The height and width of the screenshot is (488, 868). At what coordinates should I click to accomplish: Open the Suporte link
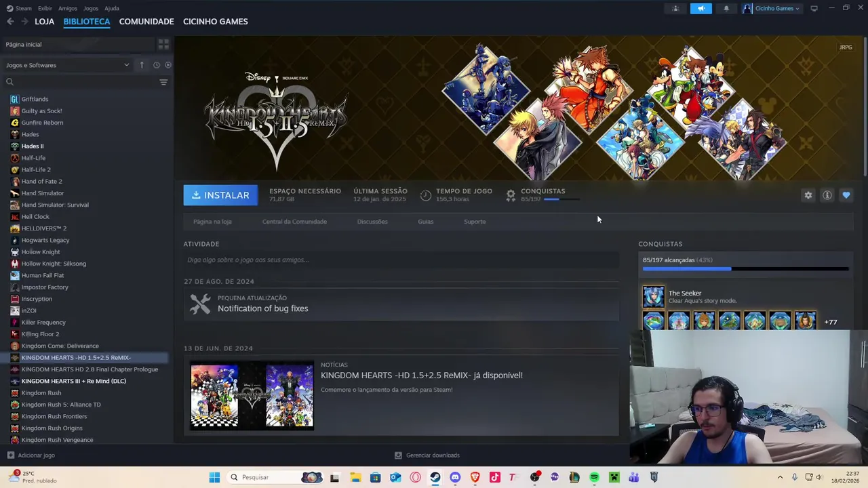[x=475, y=222]
